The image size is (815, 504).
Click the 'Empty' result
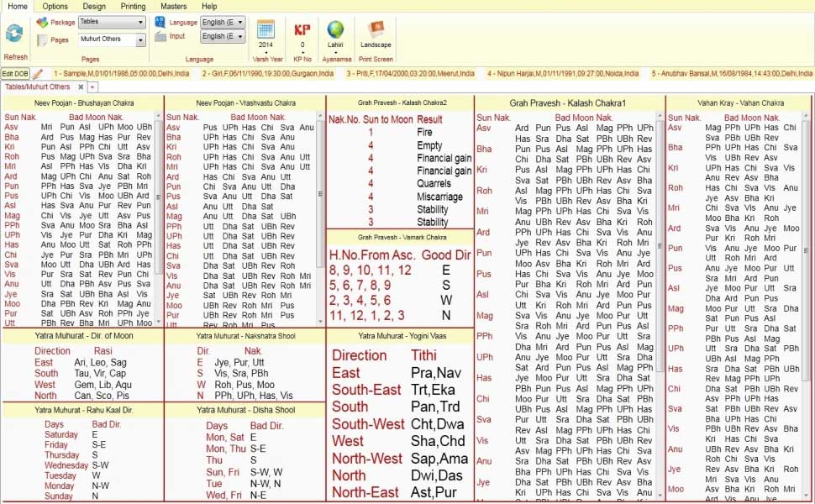point(429,145)
